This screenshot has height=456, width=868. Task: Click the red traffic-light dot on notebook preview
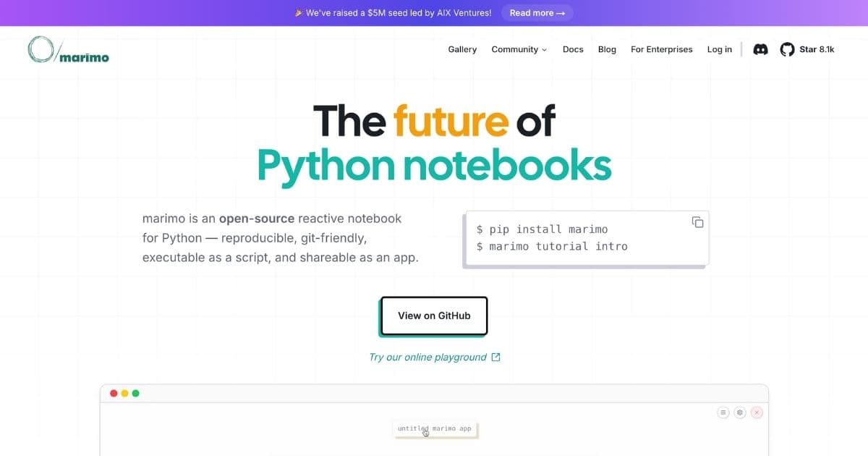point(114,392)
